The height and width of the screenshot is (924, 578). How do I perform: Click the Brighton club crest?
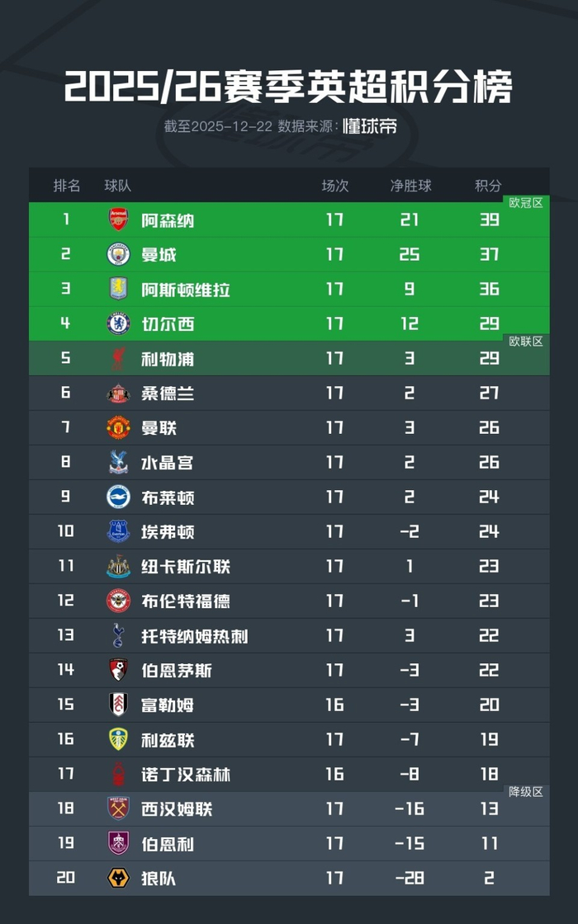(118, 497)
